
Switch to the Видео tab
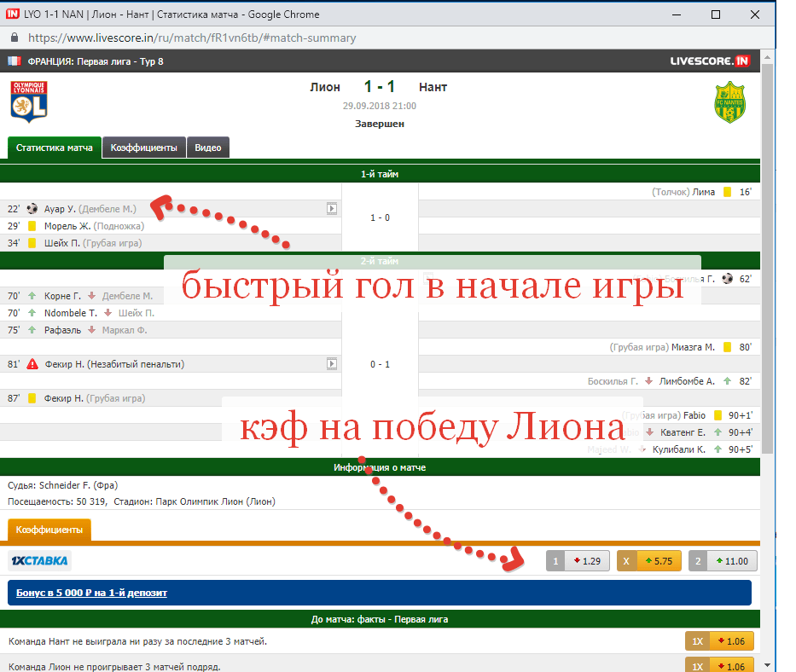[x=207, y=148]
